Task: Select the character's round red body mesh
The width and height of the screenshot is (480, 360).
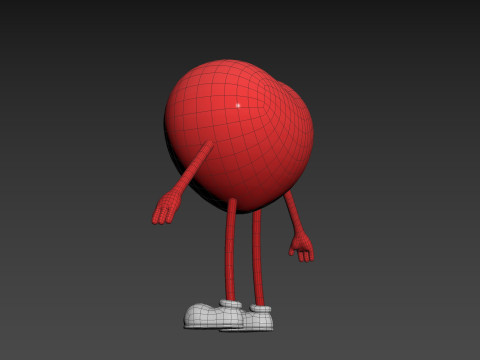Action: (239, 135)
